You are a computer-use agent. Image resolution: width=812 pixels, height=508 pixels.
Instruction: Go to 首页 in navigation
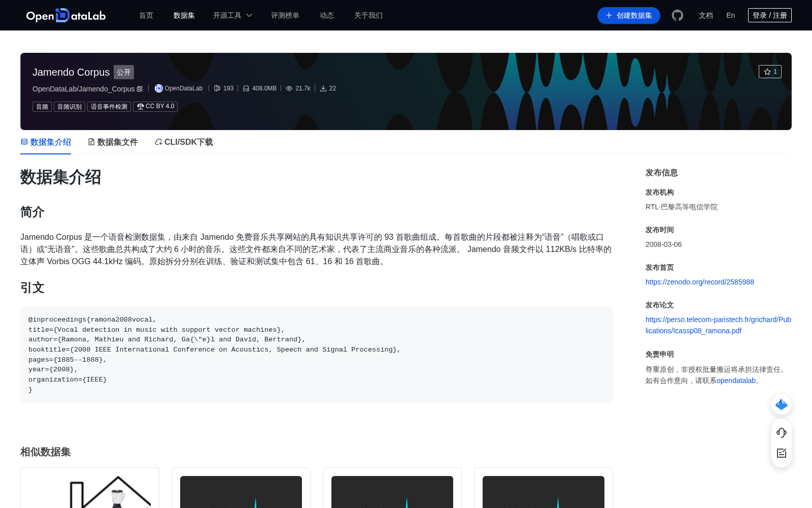(146, 15)
